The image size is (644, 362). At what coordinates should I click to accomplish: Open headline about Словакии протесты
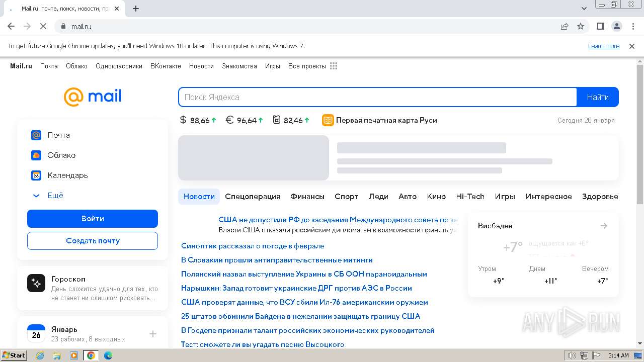277,260
